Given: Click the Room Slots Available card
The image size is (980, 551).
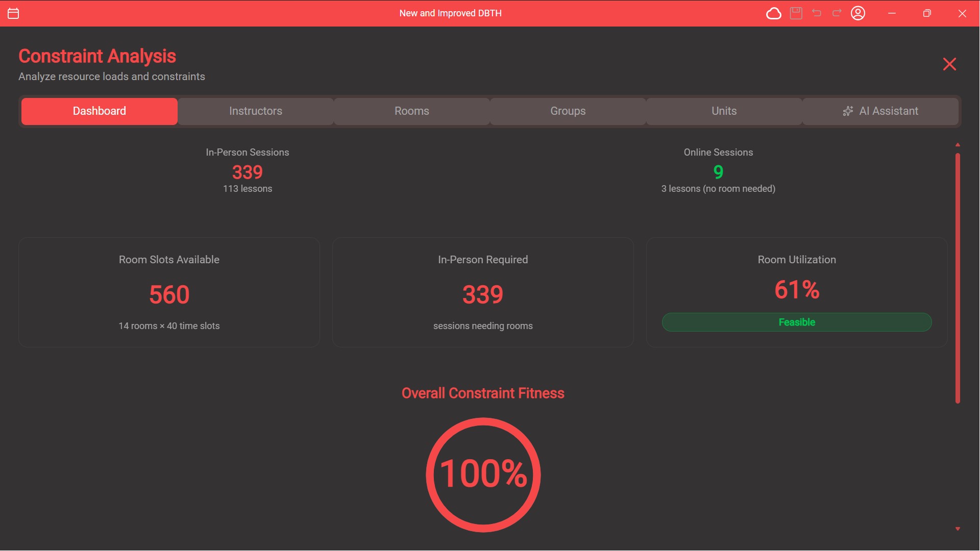Looking at the screenshot, I should (x=169, y=292).
